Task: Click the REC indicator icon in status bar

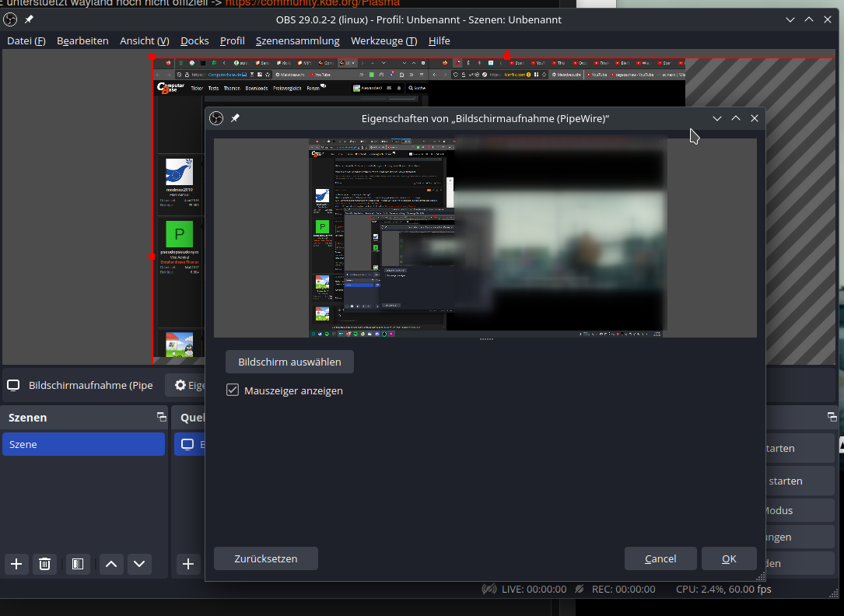Action: pos(580,589)
